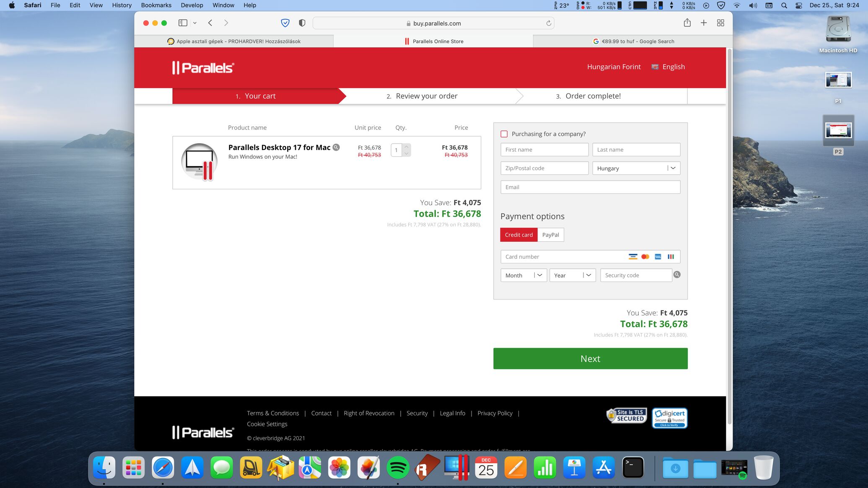Click the Site is TLS Secured badge
This screenshot has height=488, width=868.
pyautogui.click(x=627, y=416)
